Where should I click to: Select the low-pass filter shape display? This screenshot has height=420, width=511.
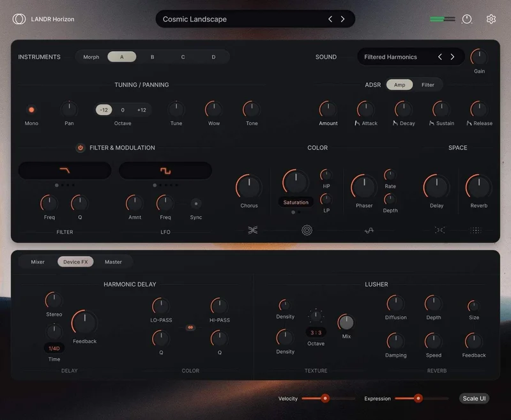[x=65, y=170]
